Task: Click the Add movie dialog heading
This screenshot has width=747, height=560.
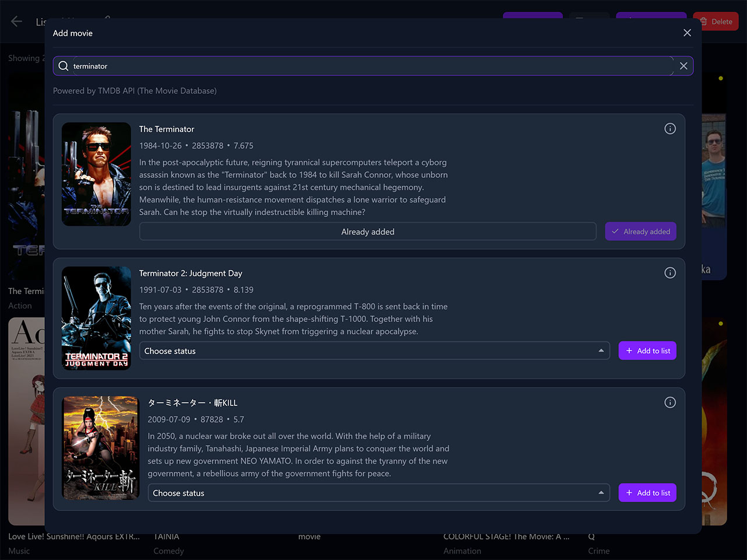Action: [73, 33]
